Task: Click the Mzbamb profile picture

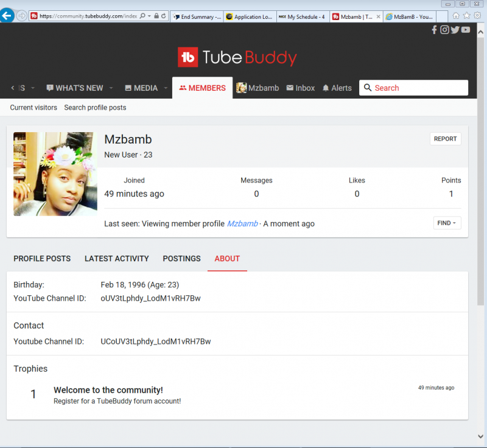Action: pyautogui.click(x=55, y=174)
